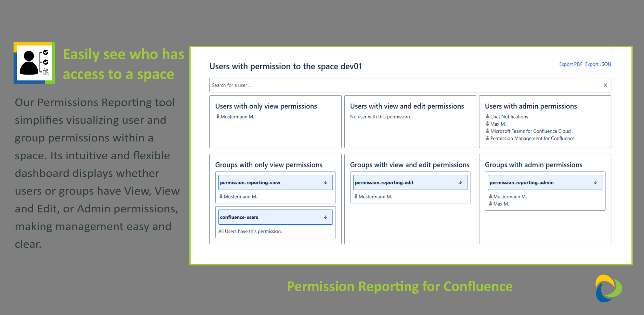
Task: Click Max M. under Groups with admin permissions
Action: pyautogui.click(x=501, y=204)
